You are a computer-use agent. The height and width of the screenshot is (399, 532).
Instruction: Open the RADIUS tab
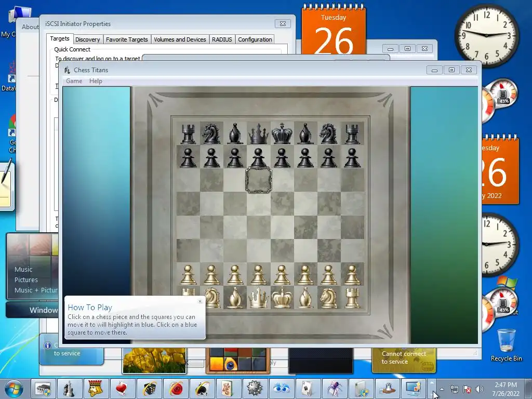pyautogui.click(x=222, y=39)
